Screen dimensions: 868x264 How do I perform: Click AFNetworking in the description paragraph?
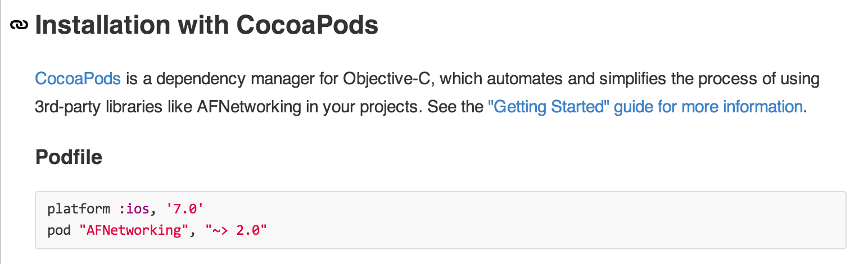(x=249, y=107)
